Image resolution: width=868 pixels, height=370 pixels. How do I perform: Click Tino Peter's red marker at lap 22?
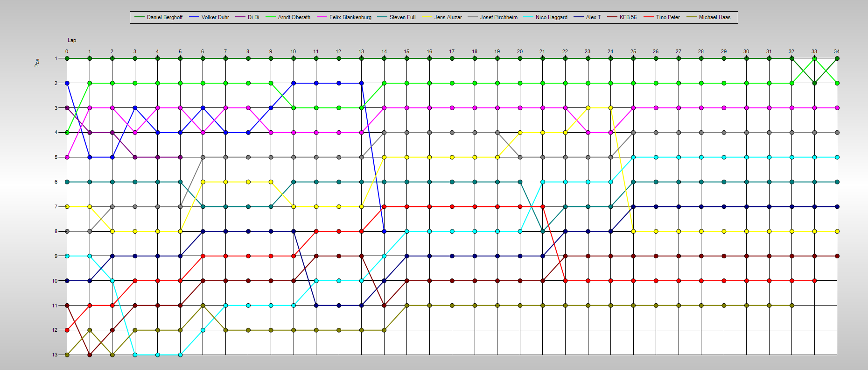565,281
